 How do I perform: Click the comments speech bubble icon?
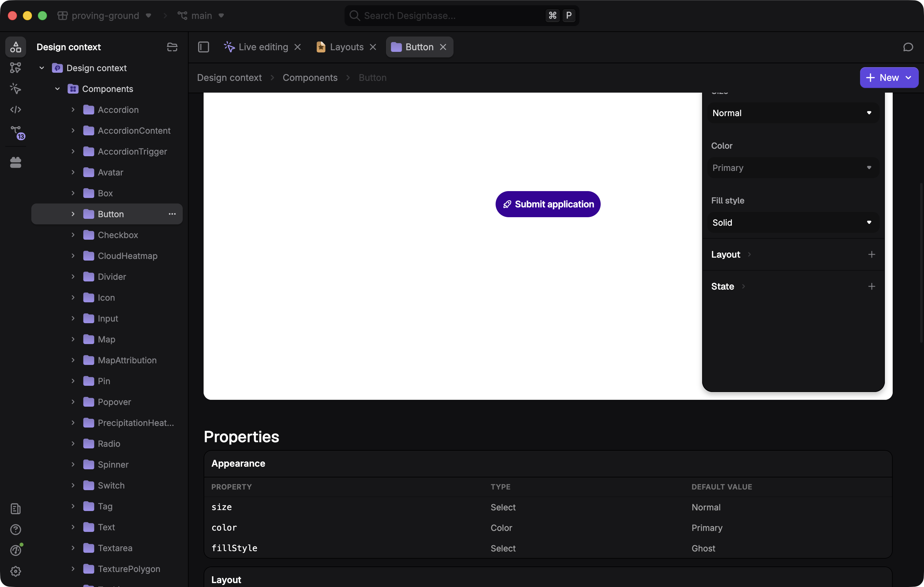pyautogui.click(x=908, y=47)
